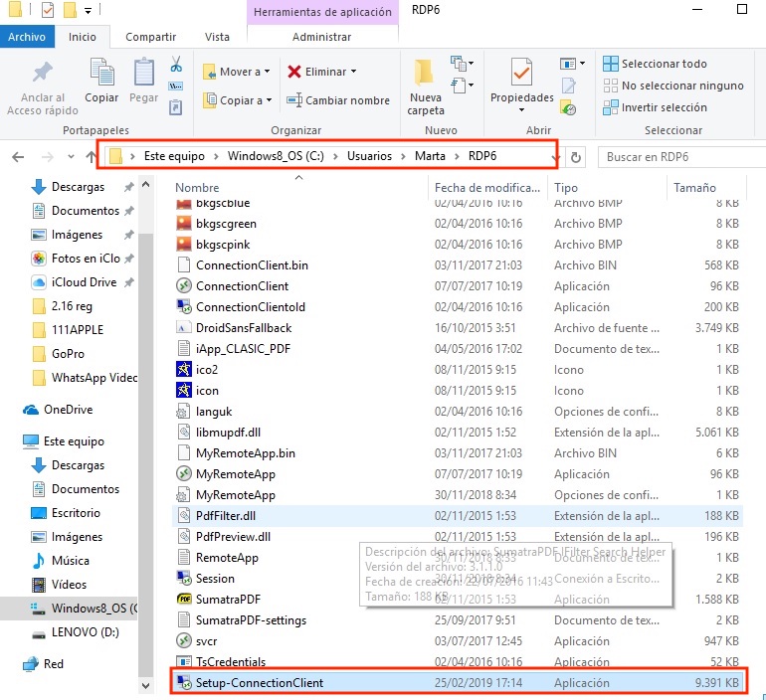Click the refresh button beside address bar

(x=576, y=157)
